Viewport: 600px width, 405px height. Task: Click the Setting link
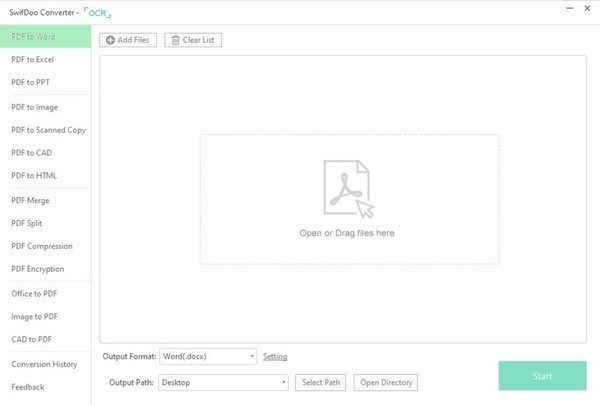click(275, 356)
